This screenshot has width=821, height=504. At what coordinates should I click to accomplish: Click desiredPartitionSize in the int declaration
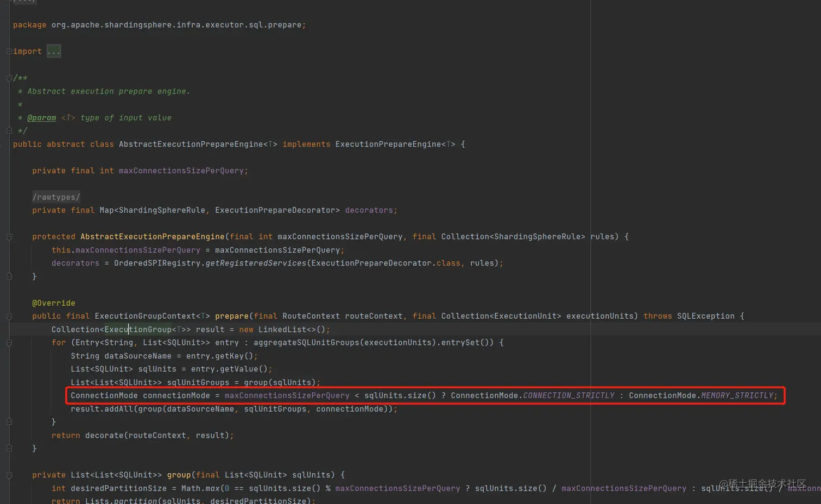point(119,489)
